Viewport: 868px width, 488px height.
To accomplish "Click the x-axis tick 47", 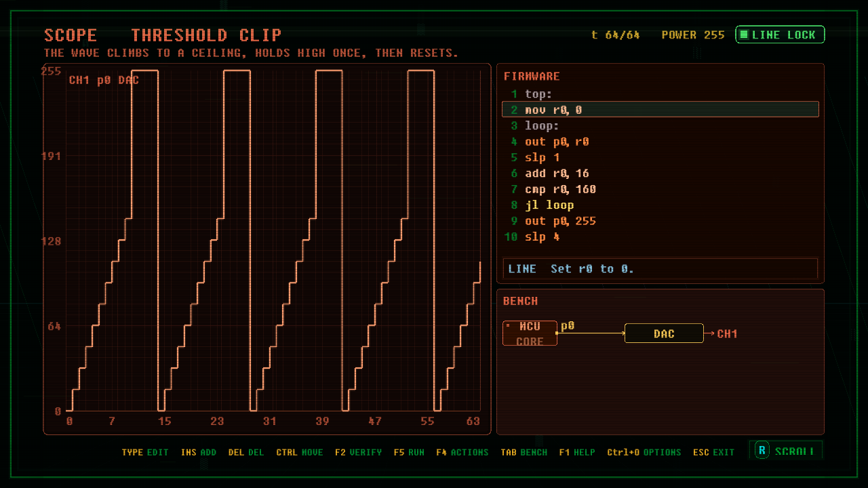I will 375,422.
